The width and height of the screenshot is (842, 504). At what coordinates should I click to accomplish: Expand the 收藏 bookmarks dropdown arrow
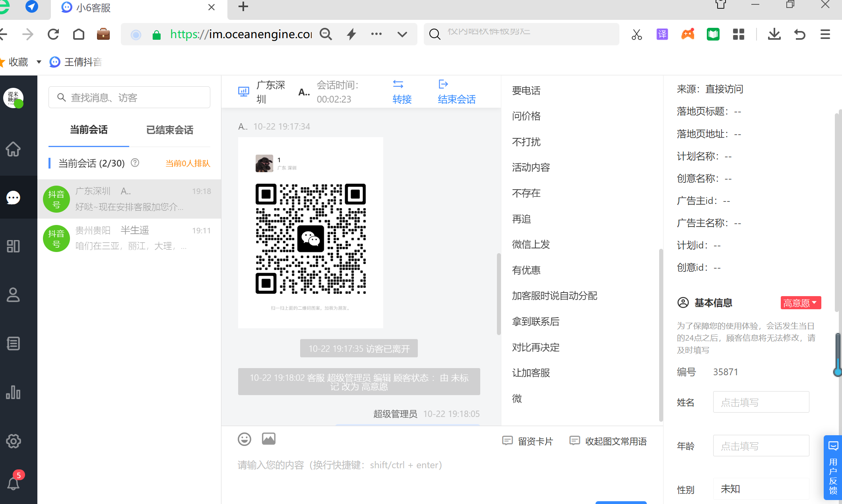click(39, 62)
